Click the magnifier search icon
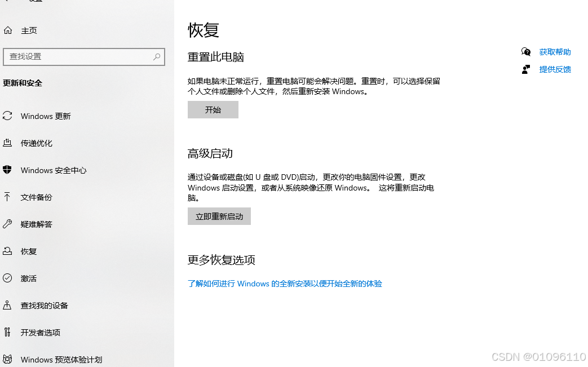This screenshot has height=367, width=588. coord(157,56)
